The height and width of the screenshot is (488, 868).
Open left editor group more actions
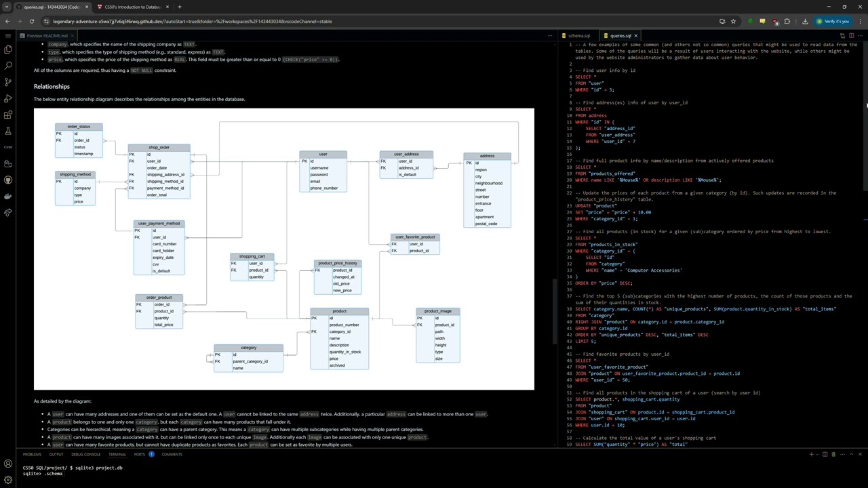click(x=551, y=35)
